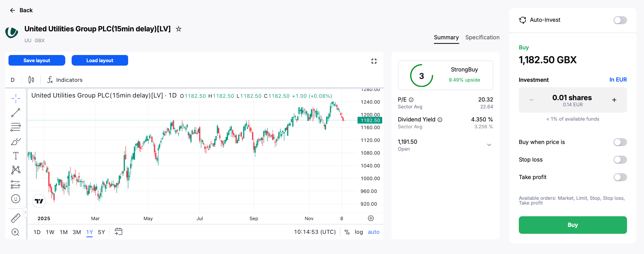
Task: Switch to the Specification tab
Action: click(x=482, y=37)
